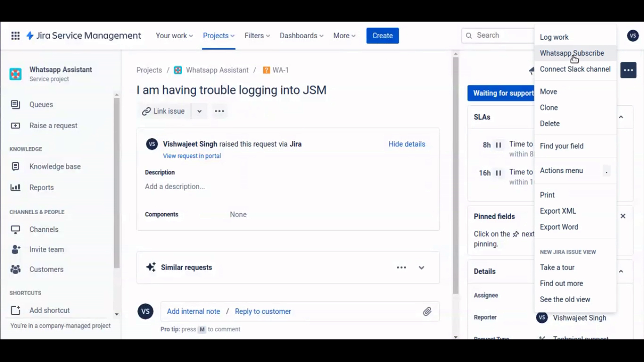644x362 pixels.
Task: Close the Pinned fields panel
Action: (623, 216)
